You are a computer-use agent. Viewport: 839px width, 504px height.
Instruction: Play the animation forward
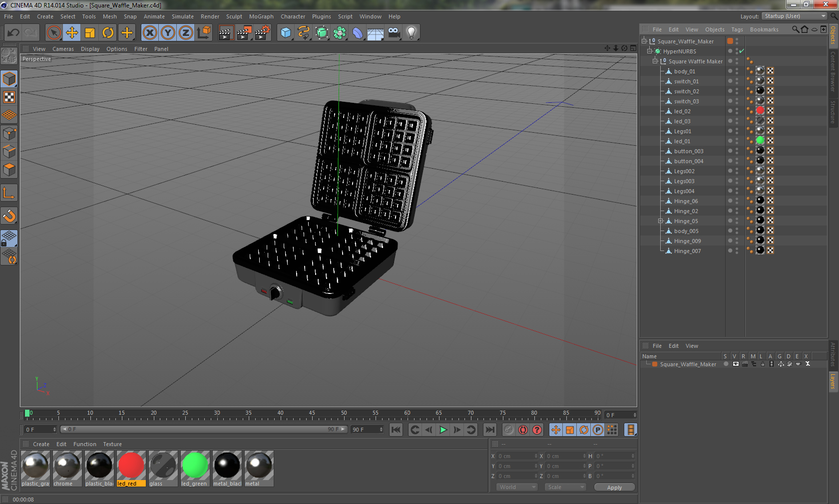pyautogui.click(x=443, y=430)
